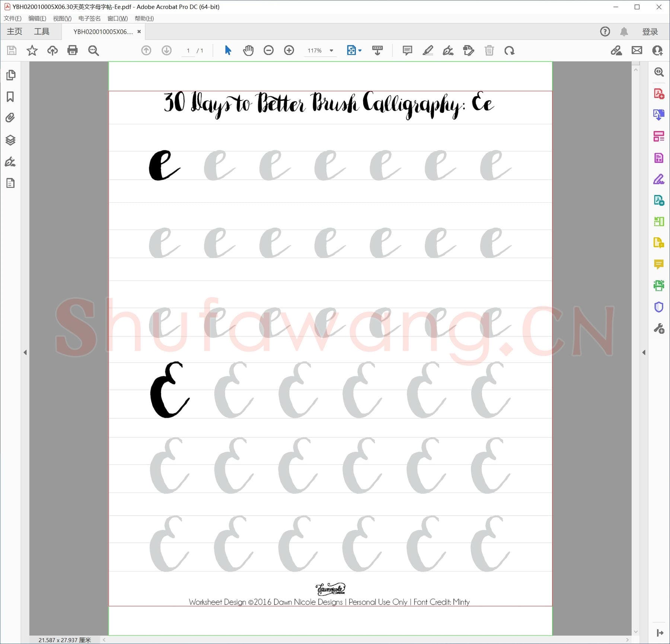
Task: Open Page thumbnails panel
Action: click(10, 75)
